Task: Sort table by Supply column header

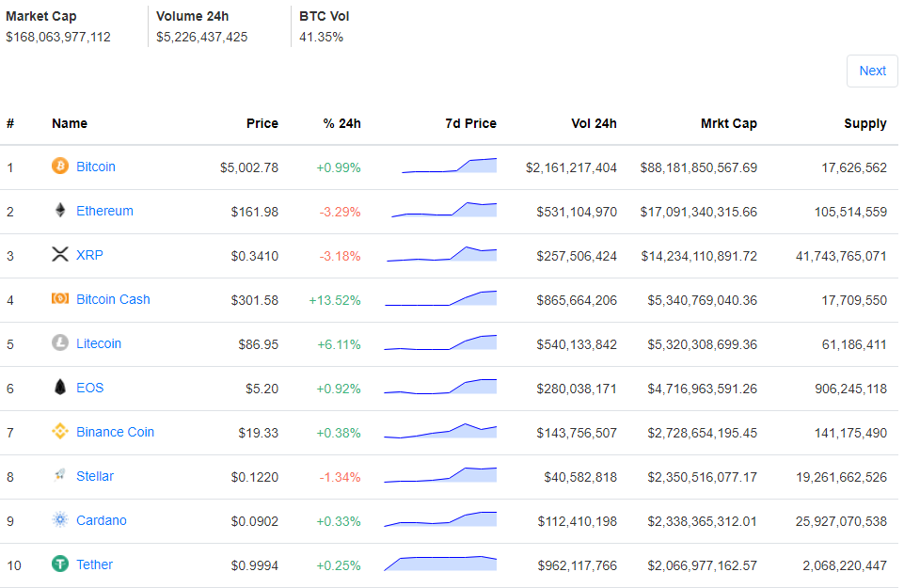Action: (x=864, y=123)
